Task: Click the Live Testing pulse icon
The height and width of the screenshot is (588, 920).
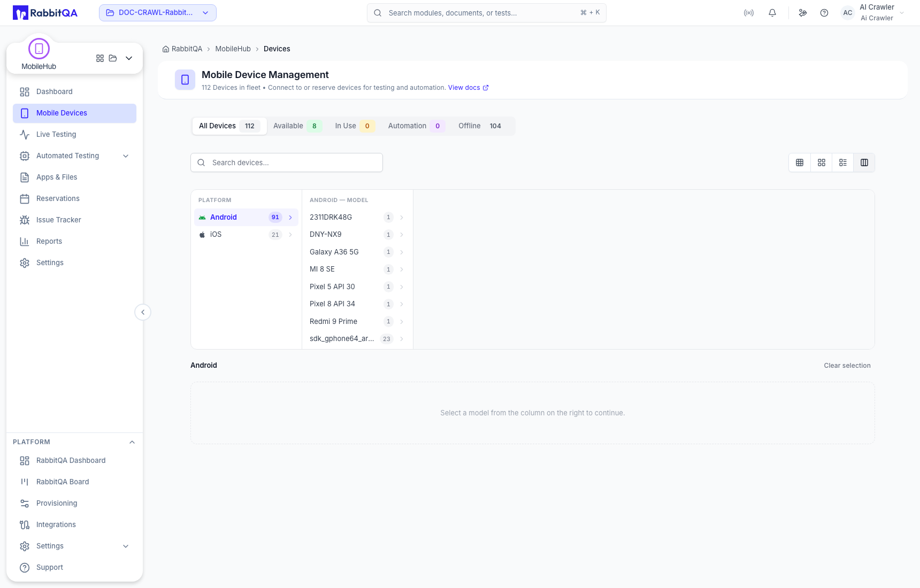Action: pos(25,135)
